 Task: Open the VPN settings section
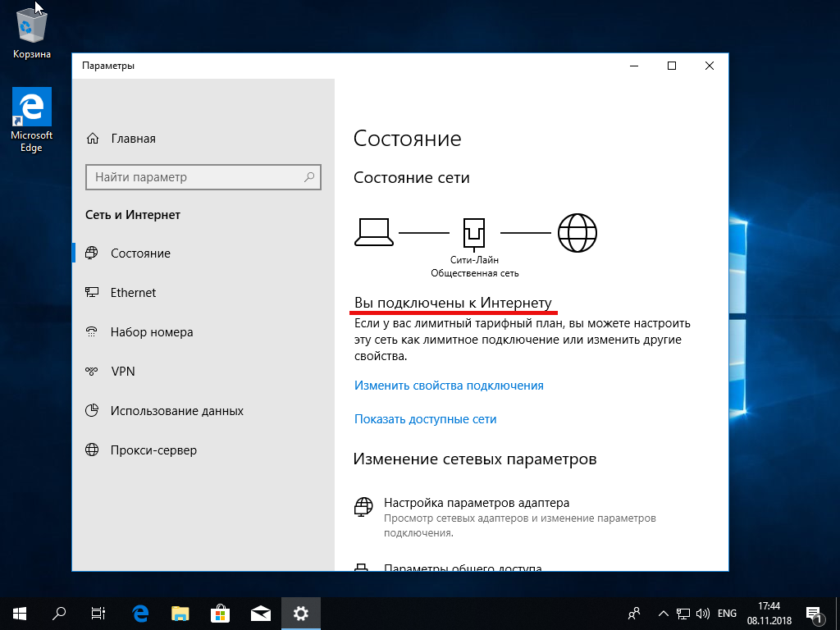click(x=123, y=372)
